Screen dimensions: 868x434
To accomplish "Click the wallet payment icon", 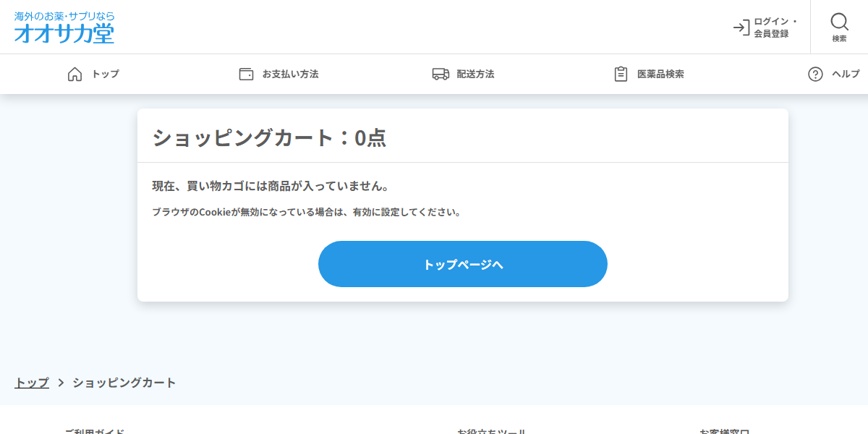I will (x=247, y=74).
